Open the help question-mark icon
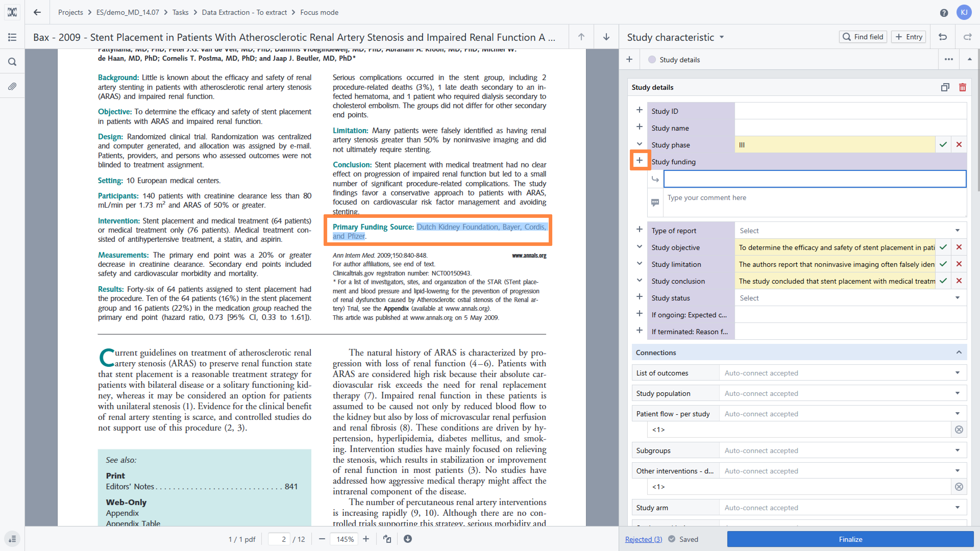Viewport: 980px width, 551px height. click(x=944, y=12)
